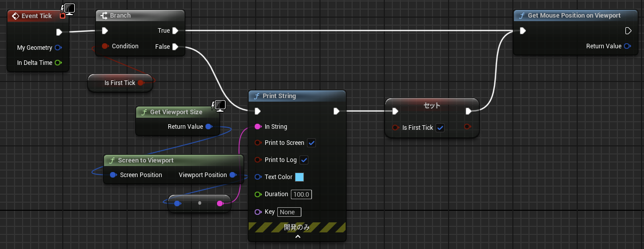Open the Text Color swatch picker
Image resolution: width=644 pixels, height=249 pixels.
299,177
